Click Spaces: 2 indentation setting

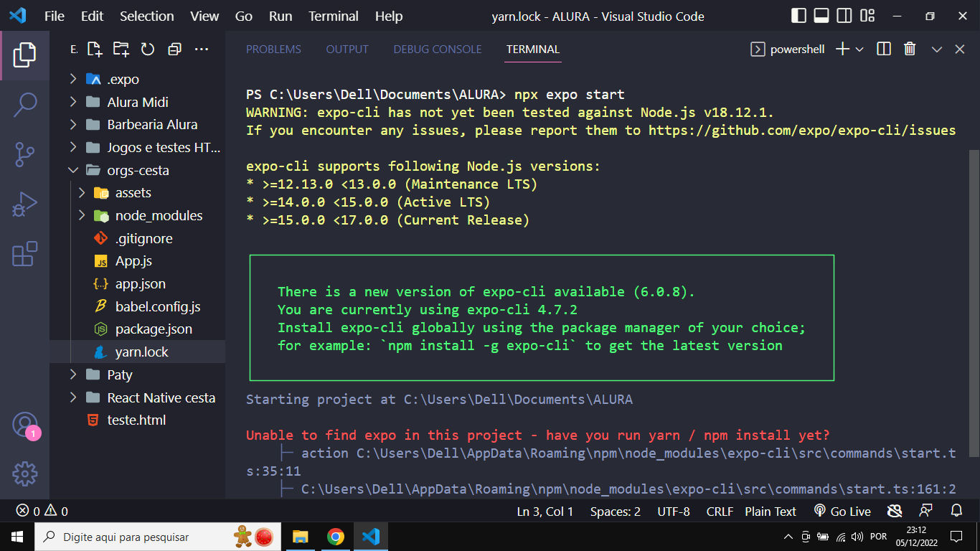pyautogui.click(x=616, y=512)
